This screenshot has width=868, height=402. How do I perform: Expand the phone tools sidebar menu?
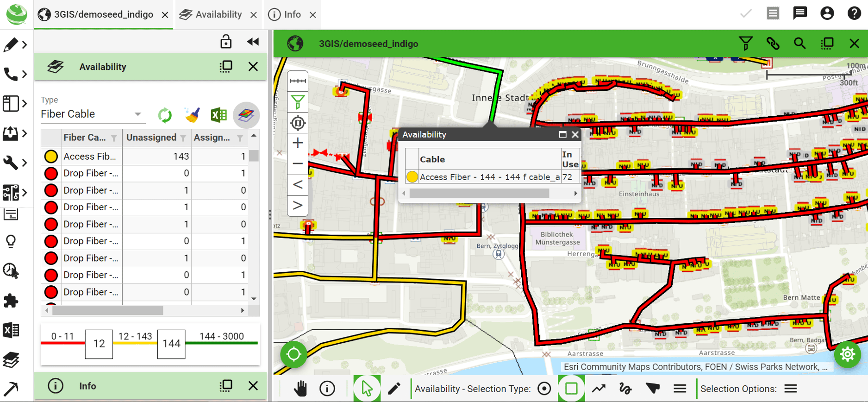[15, 74]
